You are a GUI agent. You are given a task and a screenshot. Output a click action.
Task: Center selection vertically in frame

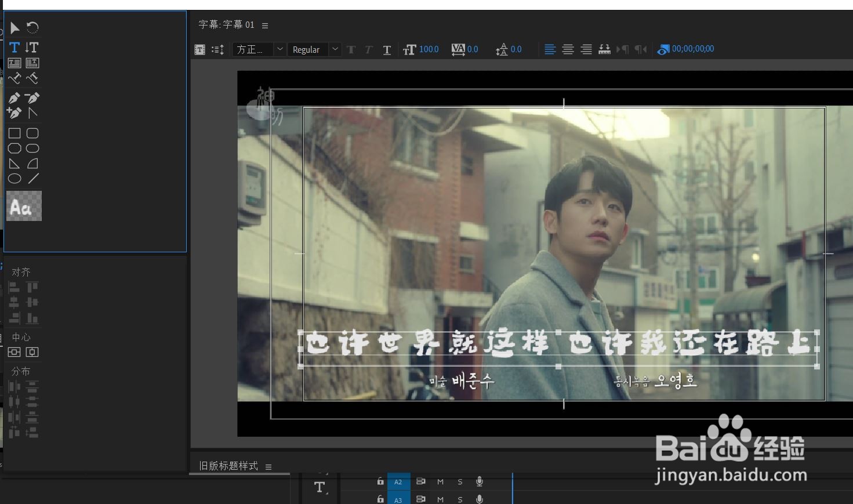[14, 352]
